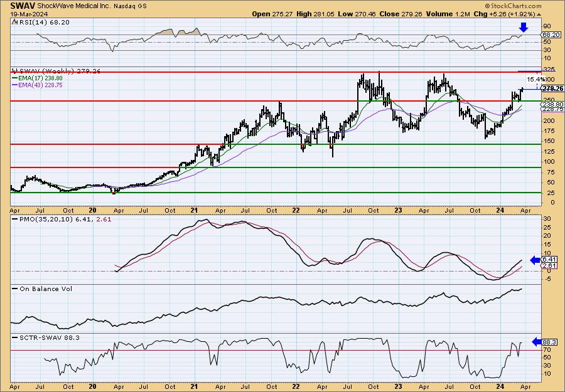Click the 15.4% upside annotation label
Viewport: 565px width, 392px height.
pyautogui.click(x=535, y=79)
